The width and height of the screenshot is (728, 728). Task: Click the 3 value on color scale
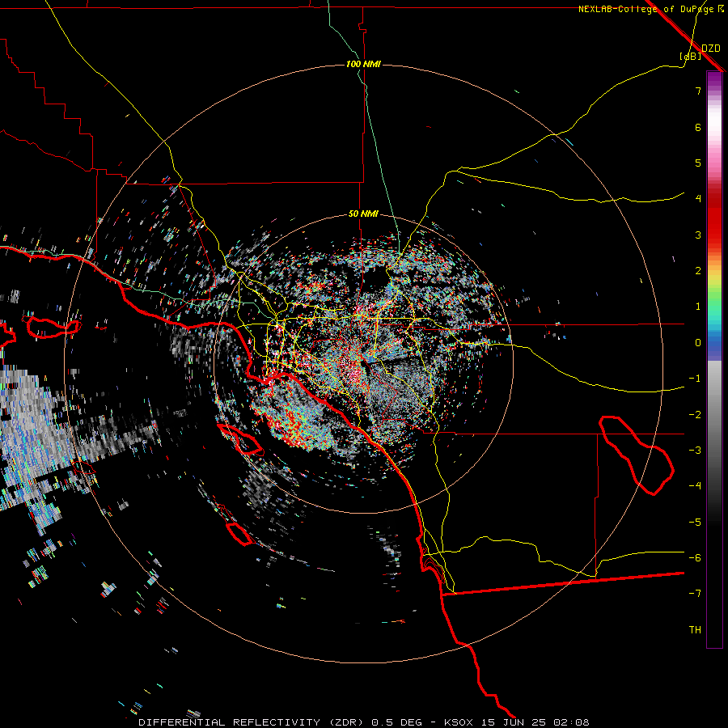pyautogui.click(x=698, y=235)
